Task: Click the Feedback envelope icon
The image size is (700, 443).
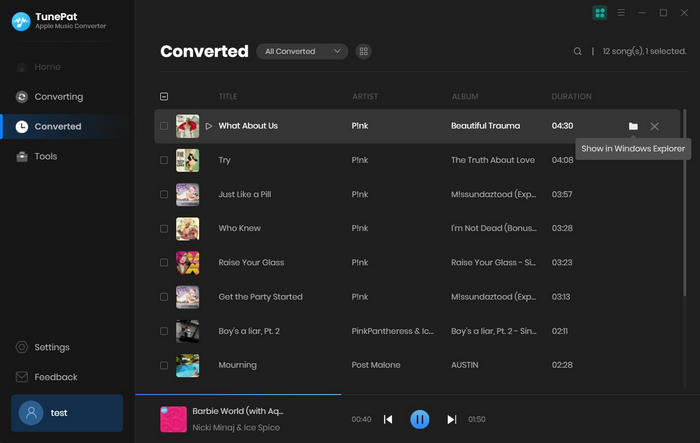Action: (x=22, y=377)
